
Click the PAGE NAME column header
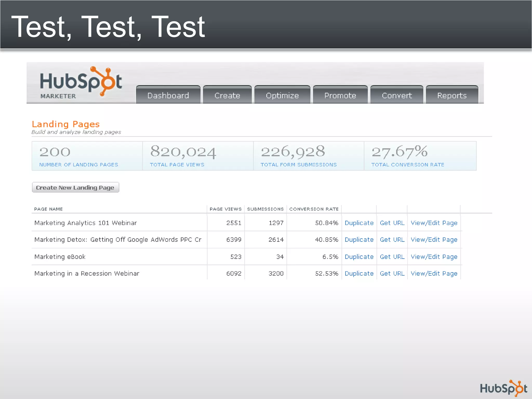(x=48, y=209)
